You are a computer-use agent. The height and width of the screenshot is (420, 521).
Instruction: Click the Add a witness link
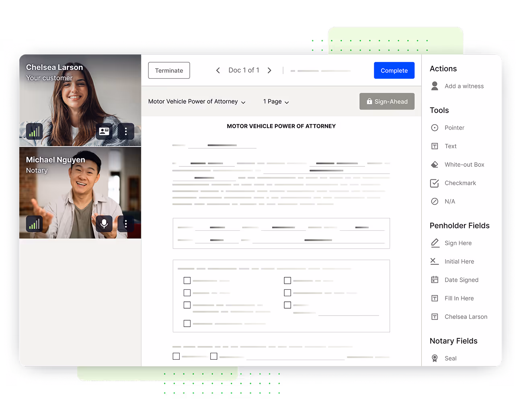(464, 86)
